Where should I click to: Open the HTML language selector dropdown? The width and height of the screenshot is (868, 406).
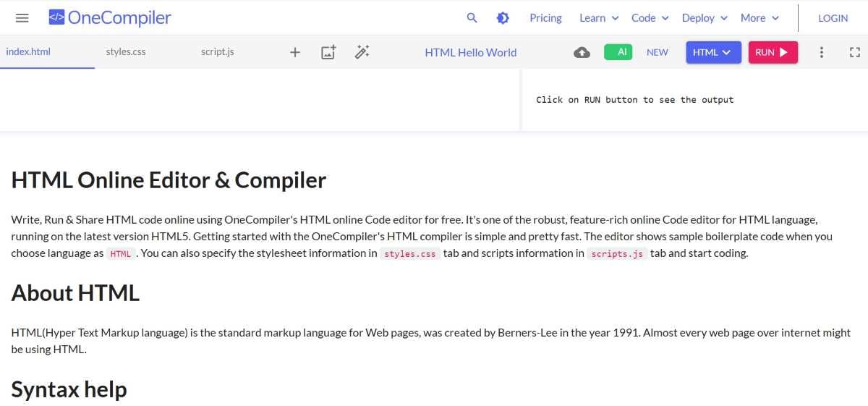(712, 52)
